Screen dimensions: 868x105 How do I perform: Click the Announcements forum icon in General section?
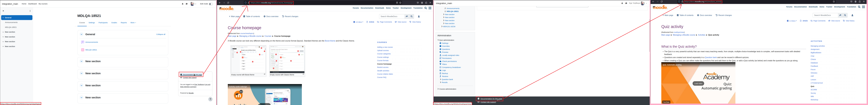click(83, 42)
